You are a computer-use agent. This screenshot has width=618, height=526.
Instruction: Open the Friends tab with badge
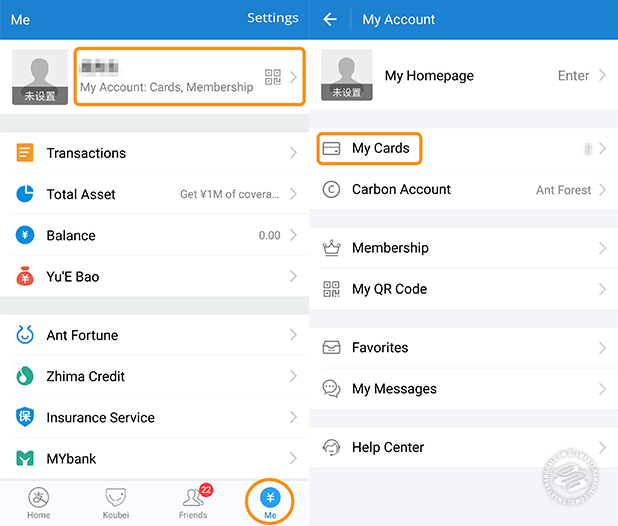point(193,502)
